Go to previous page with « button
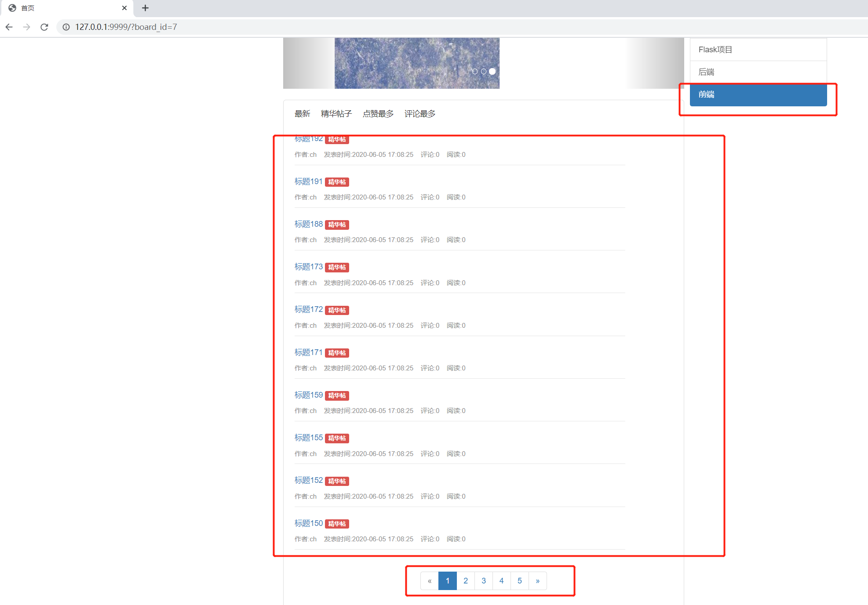The width and height of the screenshot is (868, 605). tap(430, 581)
